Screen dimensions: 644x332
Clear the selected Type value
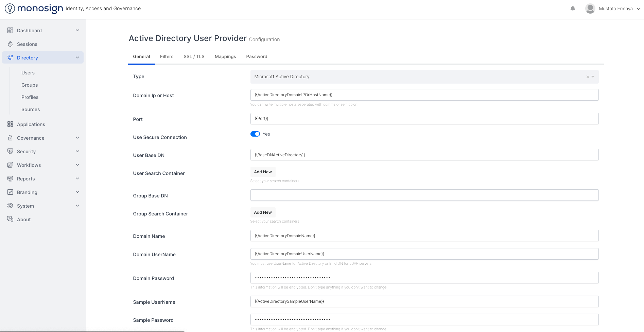[x=588, y=77]
